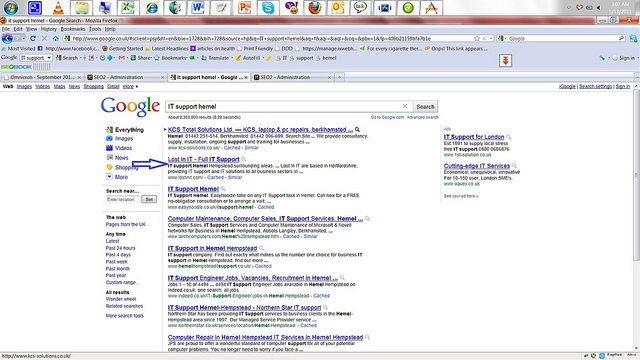Launch PowerPoint from the taskbar

coord(244,7)
